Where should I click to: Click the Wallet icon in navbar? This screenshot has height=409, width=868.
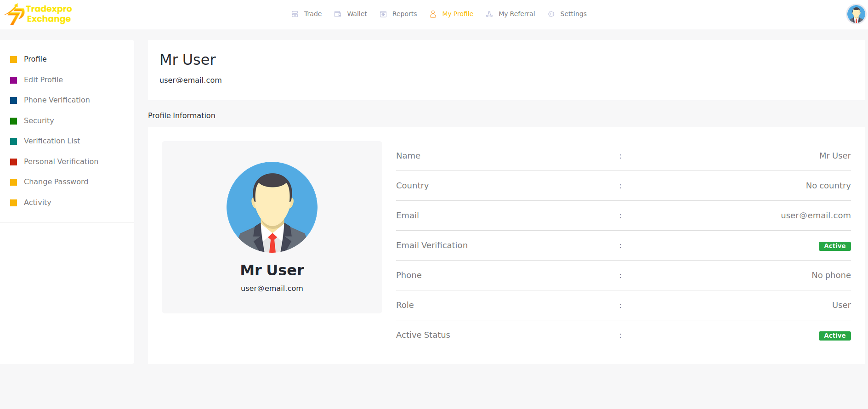pos(338,14)
